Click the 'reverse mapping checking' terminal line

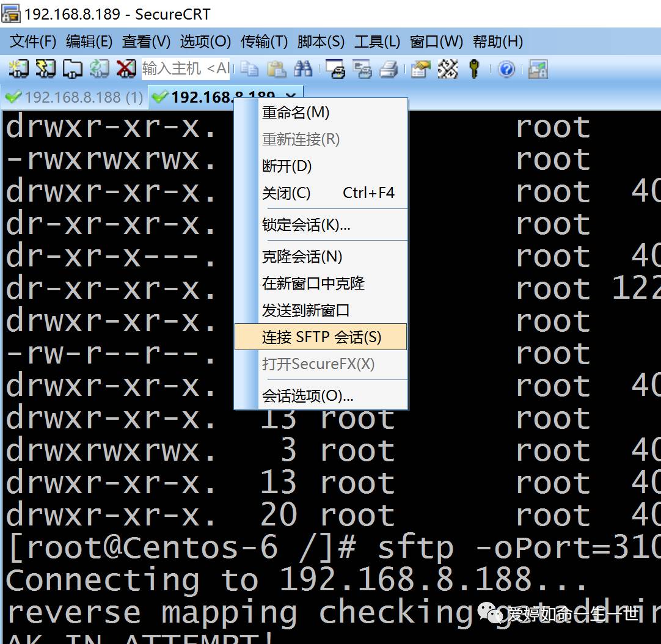click(240, 613)
